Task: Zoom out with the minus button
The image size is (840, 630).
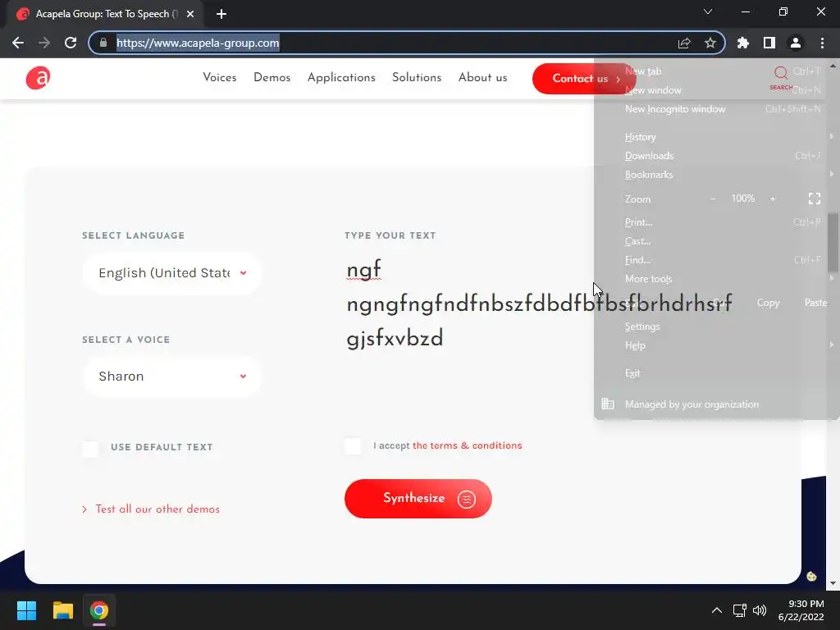Action: pyautogui.click(x=713, y=199)
